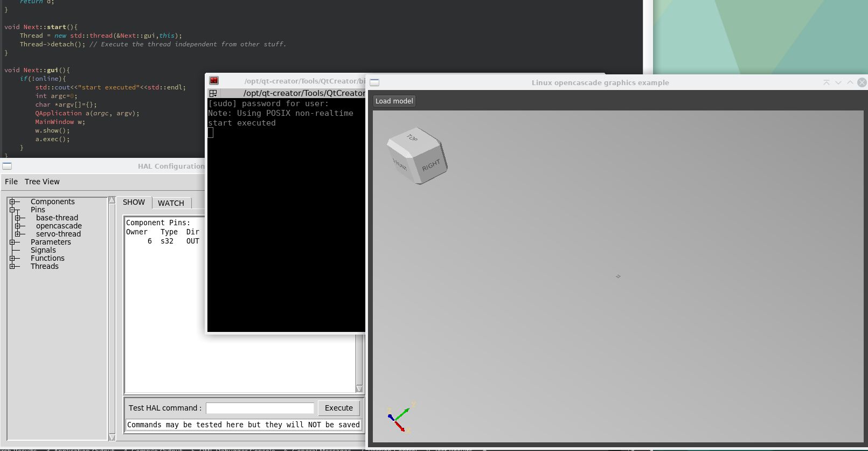Expand the opencascade pin node
The width and height of the screenshot is (868, 451).
point(18,226)
